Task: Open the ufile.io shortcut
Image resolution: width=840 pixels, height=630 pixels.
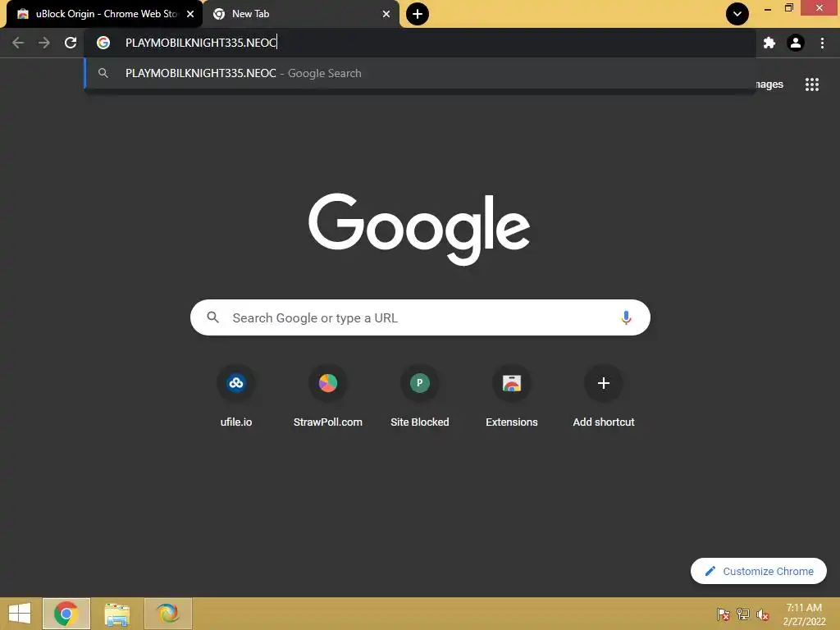Action: coord(235,396)
